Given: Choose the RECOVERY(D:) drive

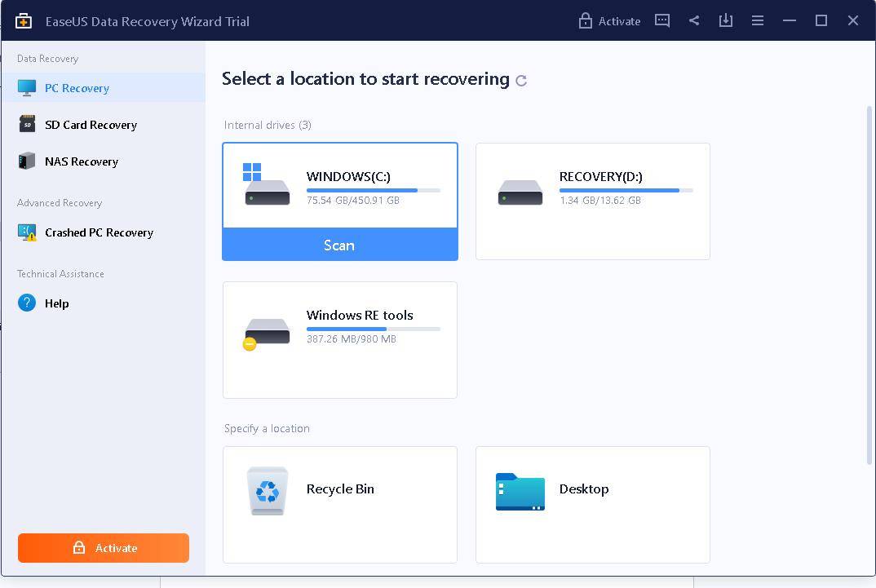Looking at the screenshot, I should 592,201.
